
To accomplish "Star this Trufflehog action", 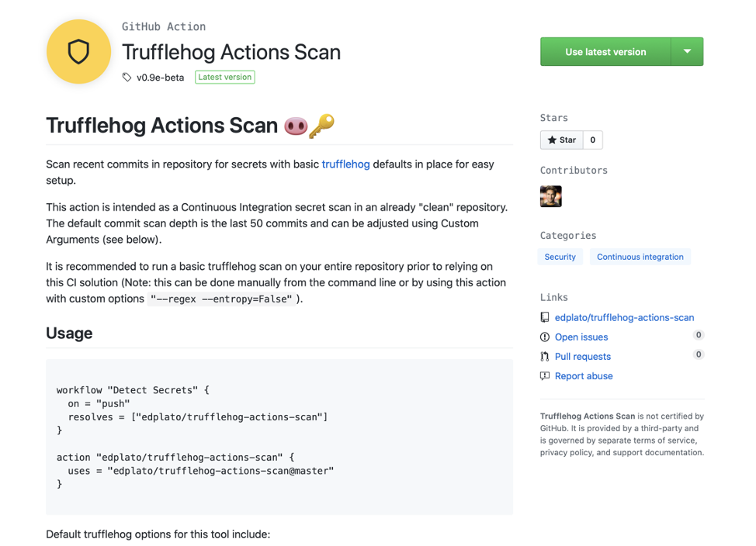I will 562,140.
